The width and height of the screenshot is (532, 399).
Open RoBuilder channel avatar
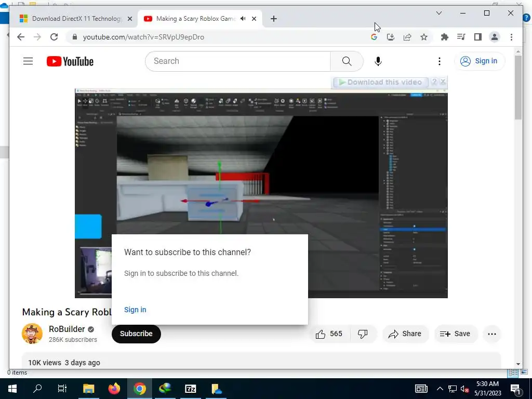point(32,334)
